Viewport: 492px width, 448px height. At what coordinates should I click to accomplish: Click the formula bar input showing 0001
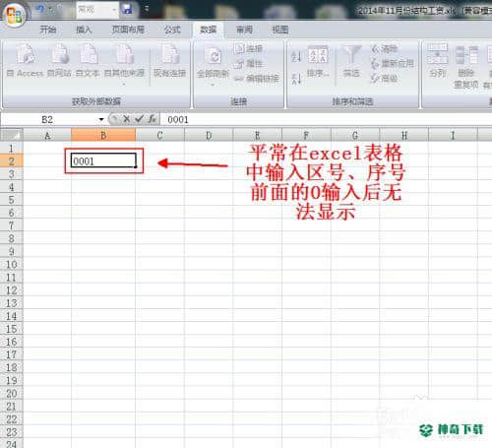coord(327,119)
